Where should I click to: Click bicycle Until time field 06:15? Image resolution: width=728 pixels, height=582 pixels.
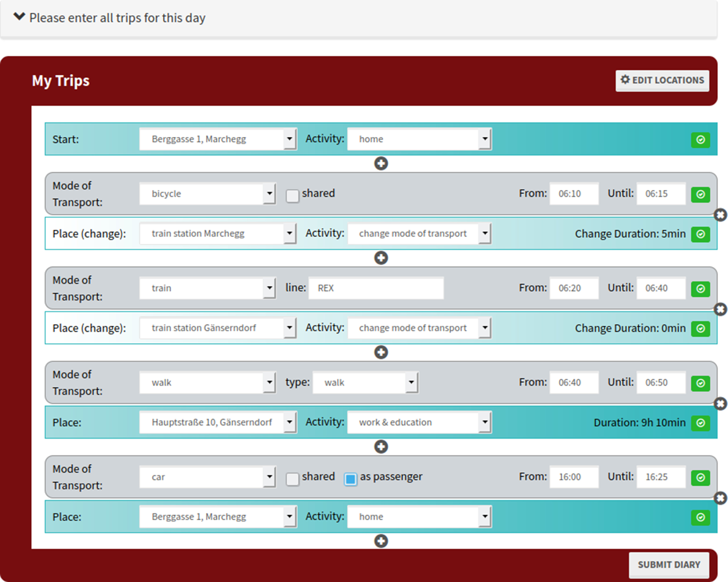click(661, 194)
